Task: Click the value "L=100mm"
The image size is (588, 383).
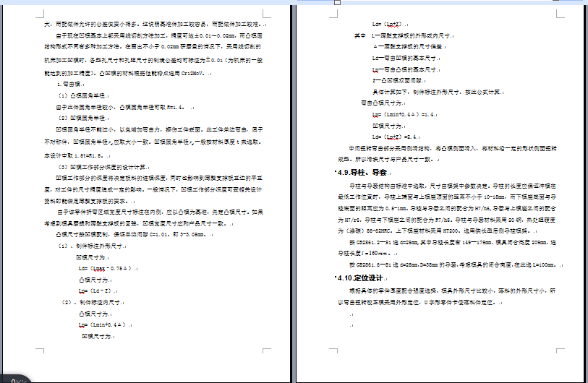Action: pyautogui.click(x=544, y=264)
